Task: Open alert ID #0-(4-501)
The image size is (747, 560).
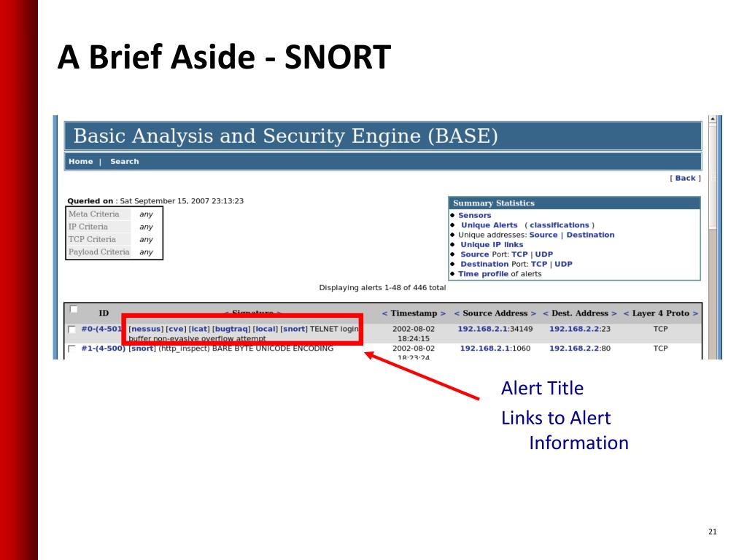Action: 101,329
